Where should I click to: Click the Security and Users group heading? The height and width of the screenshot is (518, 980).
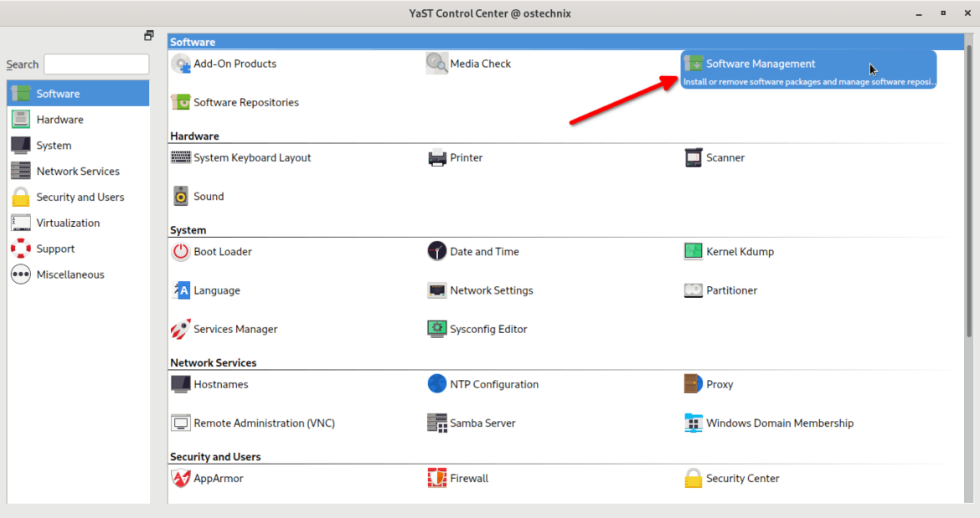pyautogui.click(x=215, y=457)
